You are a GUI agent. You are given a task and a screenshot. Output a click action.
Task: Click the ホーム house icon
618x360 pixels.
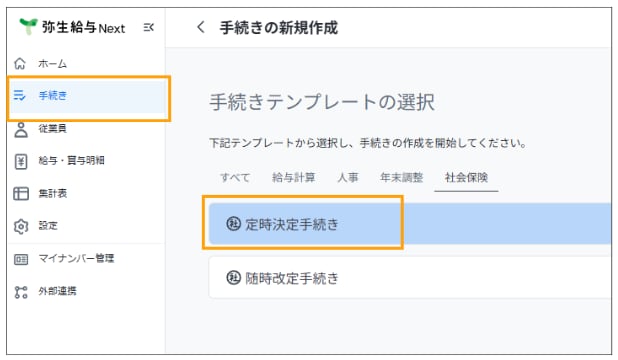pyautogui.click(x=20, y=63)
